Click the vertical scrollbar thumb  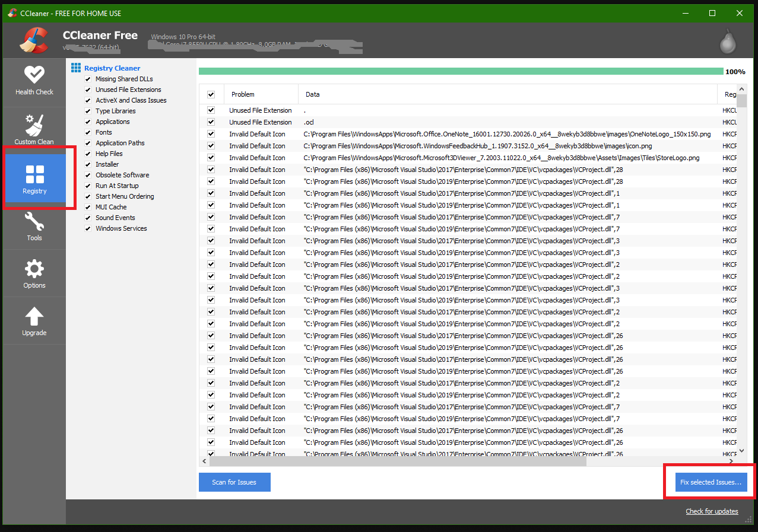[742, 101]
